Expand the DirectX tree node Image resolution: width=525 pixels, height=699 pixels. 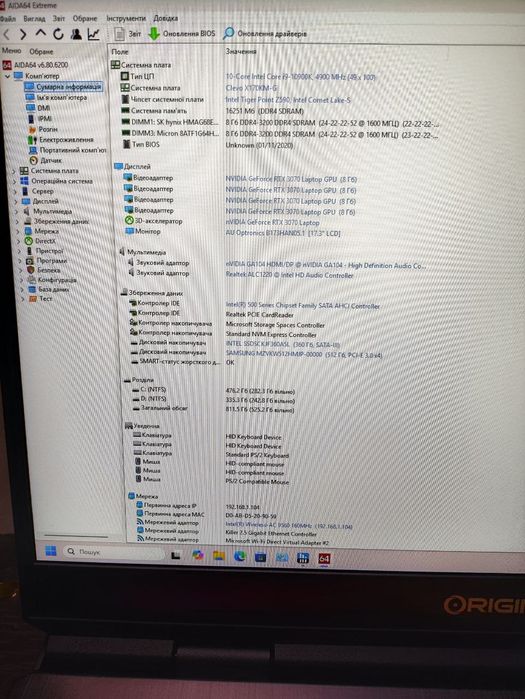point(19,241)
